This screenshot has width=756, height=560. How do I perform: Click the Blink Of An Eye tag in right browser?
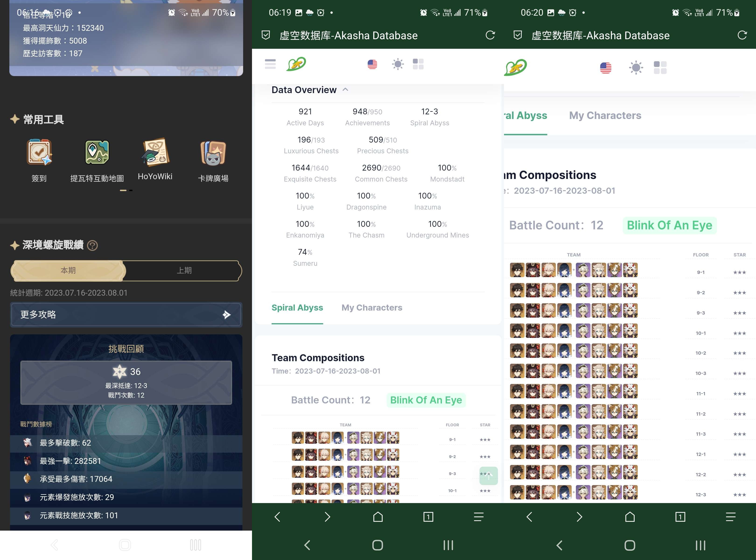670,225
